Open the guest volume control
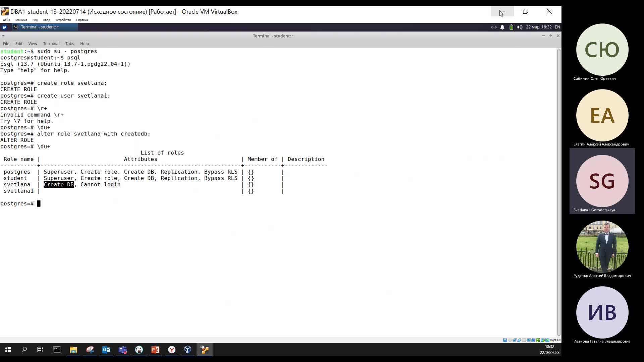 click(x=520, y=27)
